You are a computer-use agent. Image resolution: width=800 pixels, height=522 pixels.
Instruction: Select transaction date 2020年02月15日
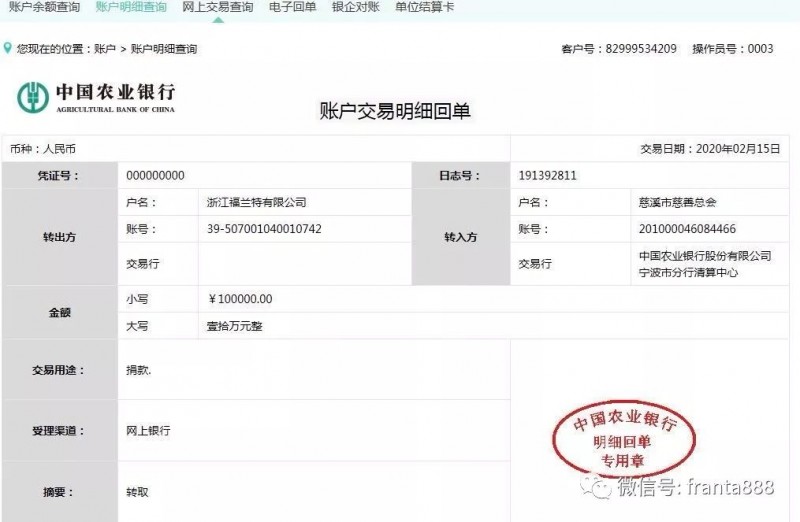(x=738, y=149)
